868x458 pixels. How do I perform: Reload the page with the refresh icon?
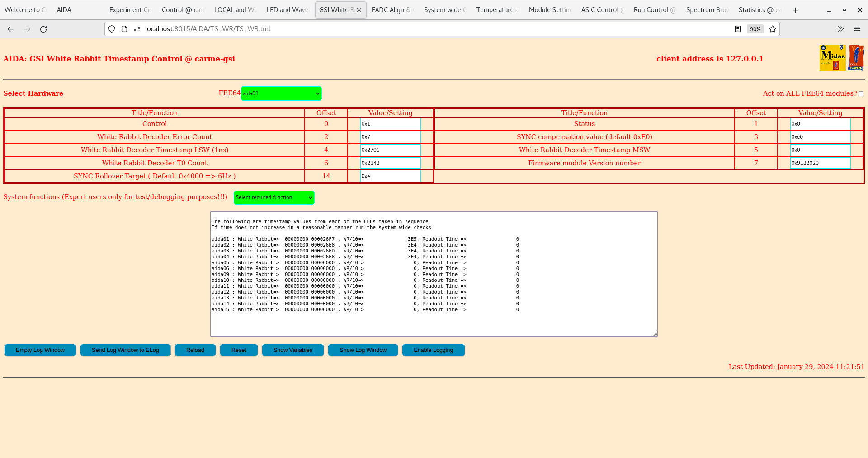coord(43,29)
